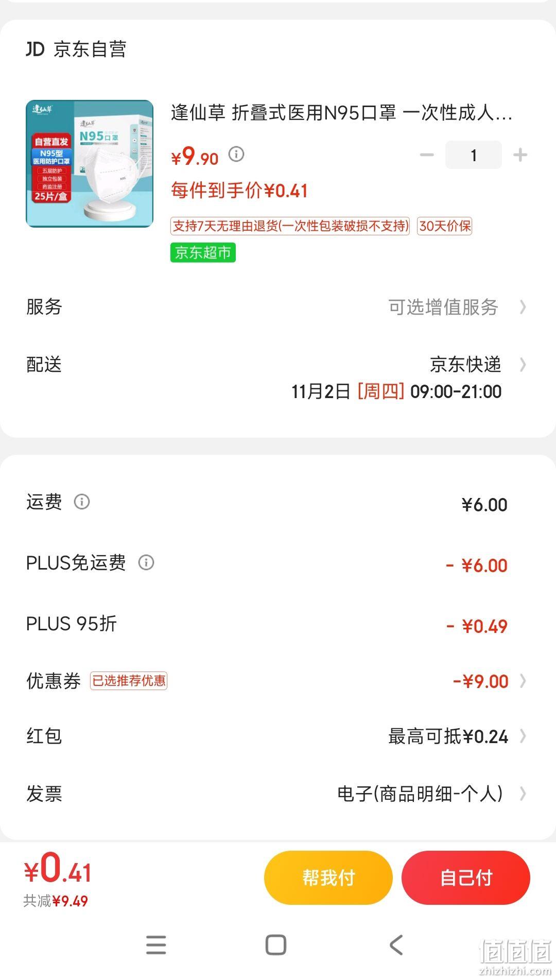Tap the 自己付 pay-myself button
Viewport: 556px width, 980px height.
[x=466, y=878]
